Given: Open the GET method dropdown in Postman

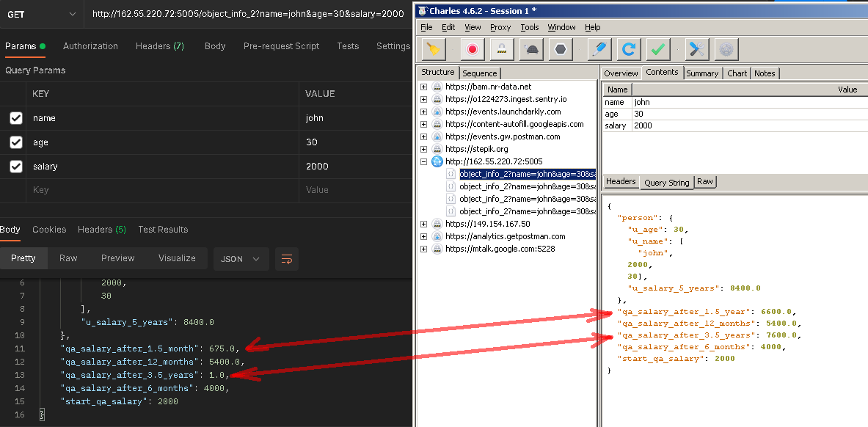Looking at the screenshot, I should click(x=42, y=14).
